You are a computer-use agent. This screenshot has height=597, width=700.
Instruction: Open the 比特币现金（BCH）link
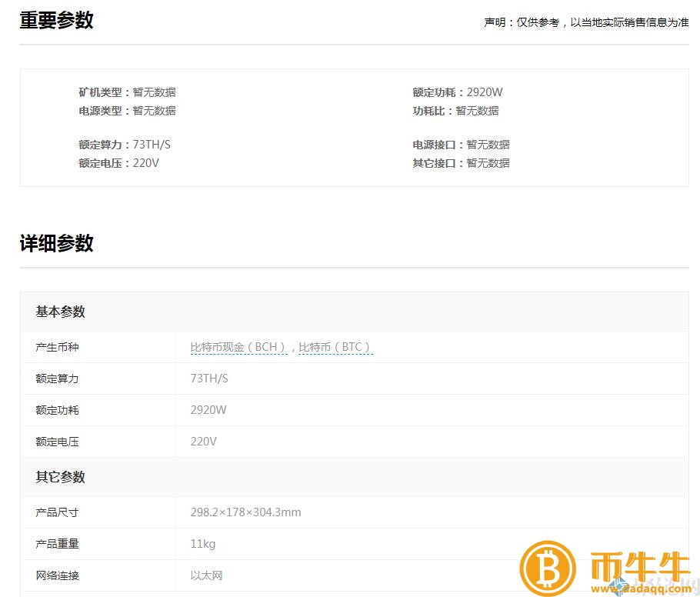(x=238, y=346)
